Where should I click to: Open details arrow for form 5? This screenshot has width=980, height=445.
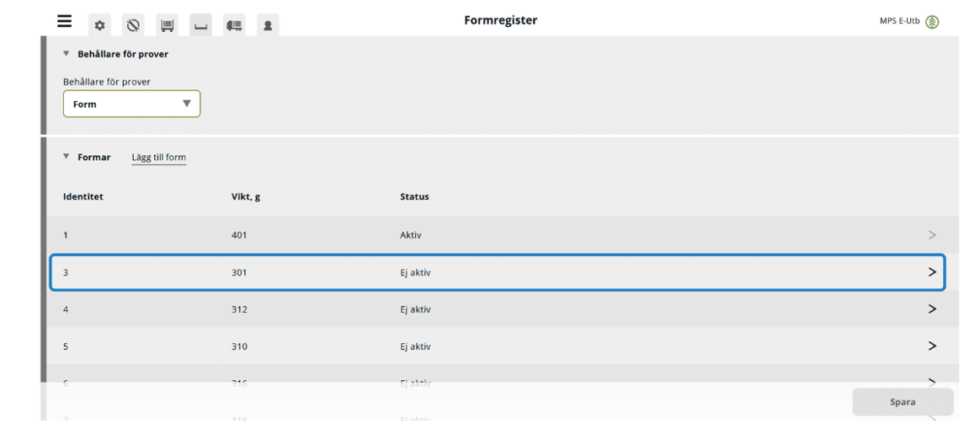tap(932, 346)
